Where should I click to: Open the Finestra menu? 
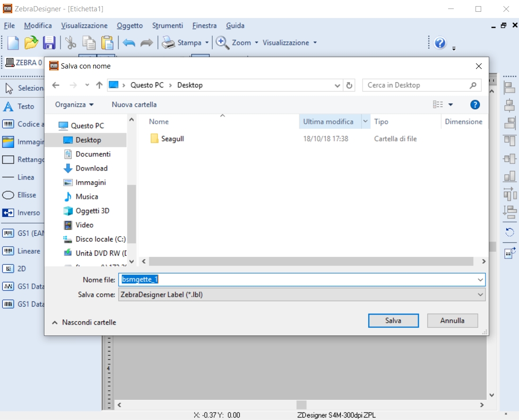(205, 26)
